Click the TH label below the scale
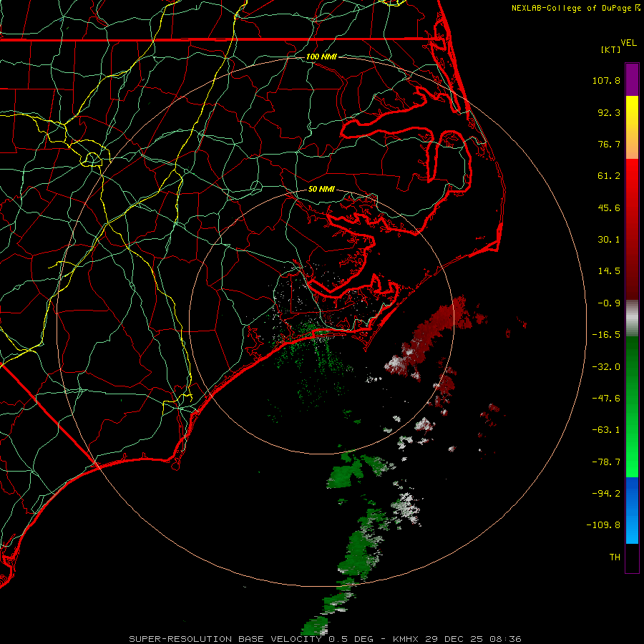Image resolution: width=644 pixels, height=644 pixels. click(615, 557)
